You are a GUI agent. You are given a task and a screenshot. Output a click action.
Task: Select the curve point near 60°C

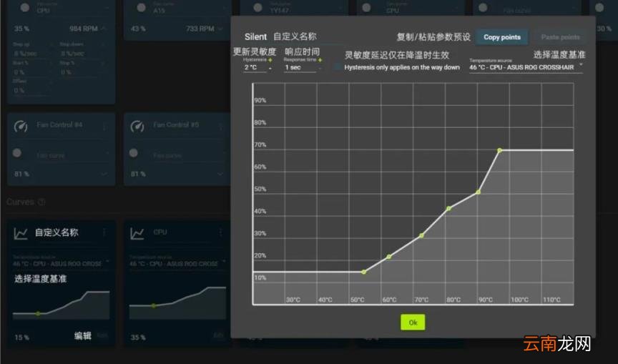click(389, 257)
